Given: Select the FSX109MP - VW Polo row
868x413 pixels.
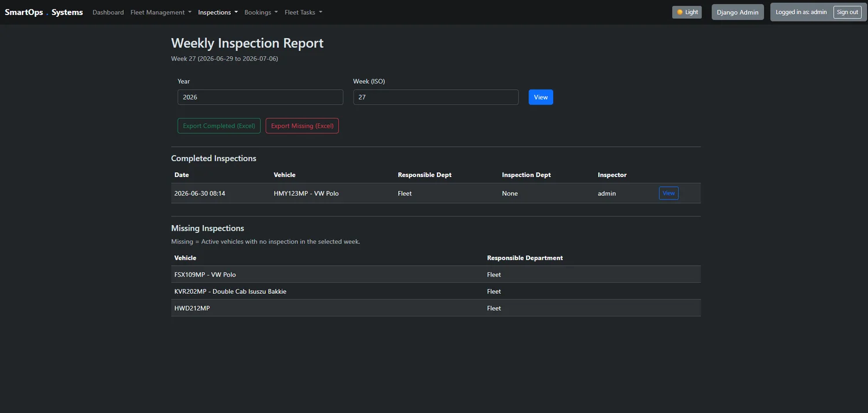Looking at the screenshot, I should [x=436, y=275].
